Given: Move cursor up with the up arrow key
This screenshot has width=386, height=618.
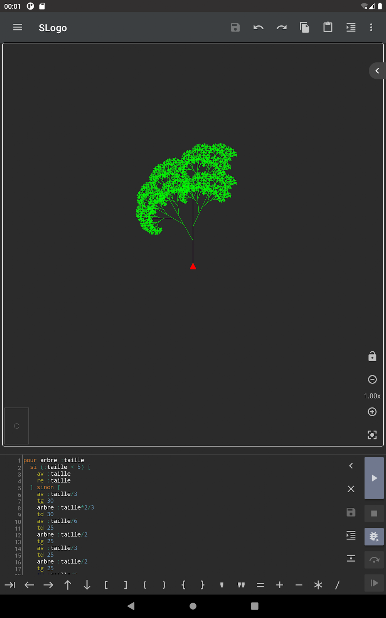Looking at the screenshot, I should tap(68, 585).
